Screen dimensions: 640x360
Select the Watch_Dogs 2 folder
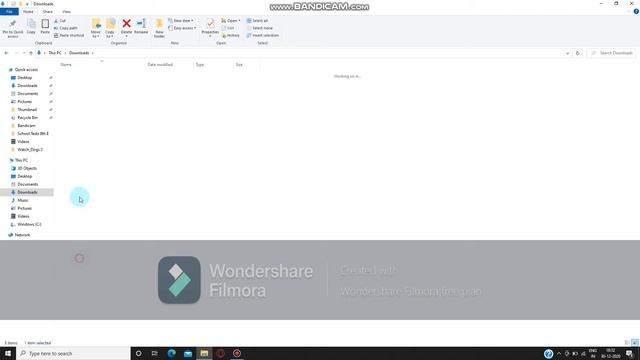(x=30, y=150)
